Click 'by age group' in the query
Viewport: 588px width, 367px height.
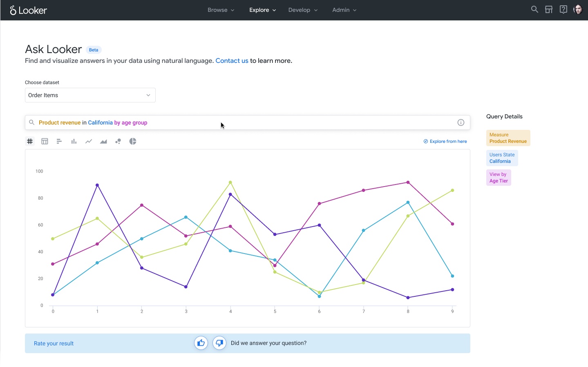pyautogui.click(x=131, y=122)
